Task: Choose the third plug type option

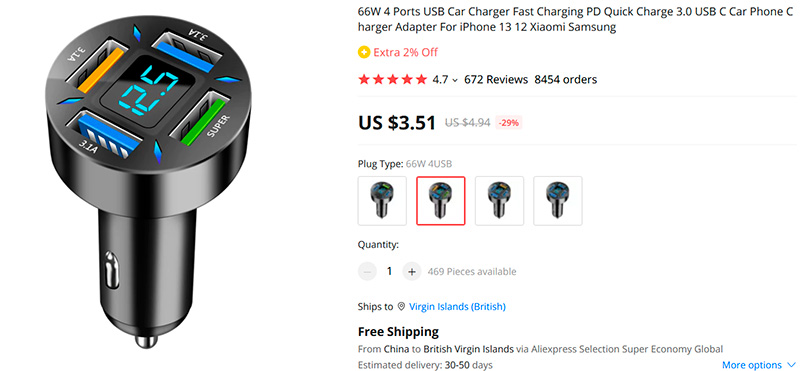Action: pyautogui.click(x=499, y=201)
